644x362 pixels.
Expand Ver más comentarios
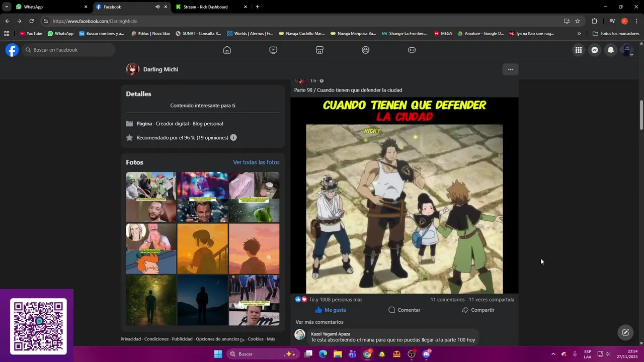[319, 322]
